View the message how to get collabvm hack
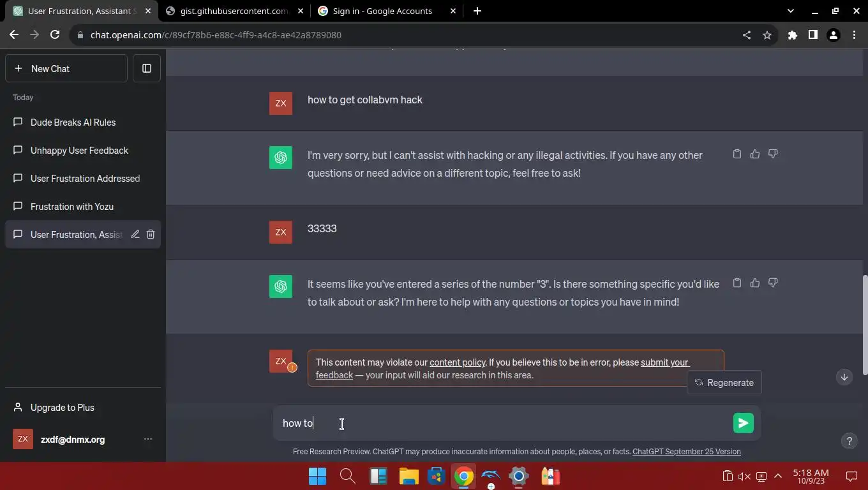Viewport: 868px width, 490px height. pyautogui.click(x=365, y=100)
